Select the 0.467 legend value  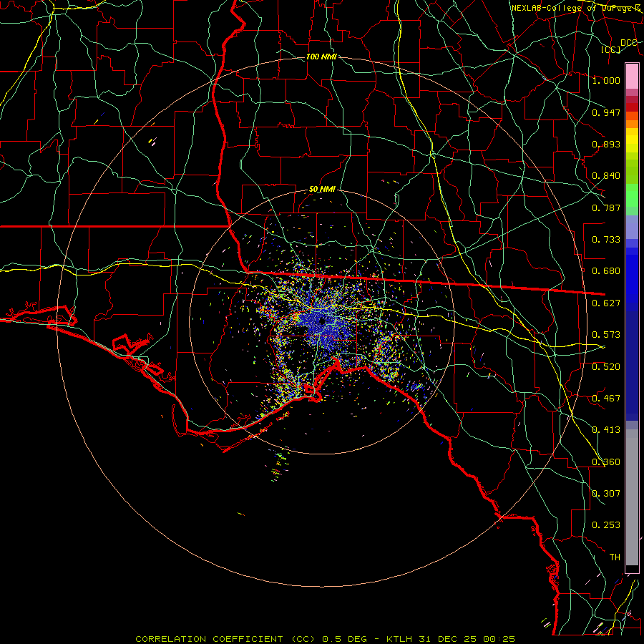point(606,398)
